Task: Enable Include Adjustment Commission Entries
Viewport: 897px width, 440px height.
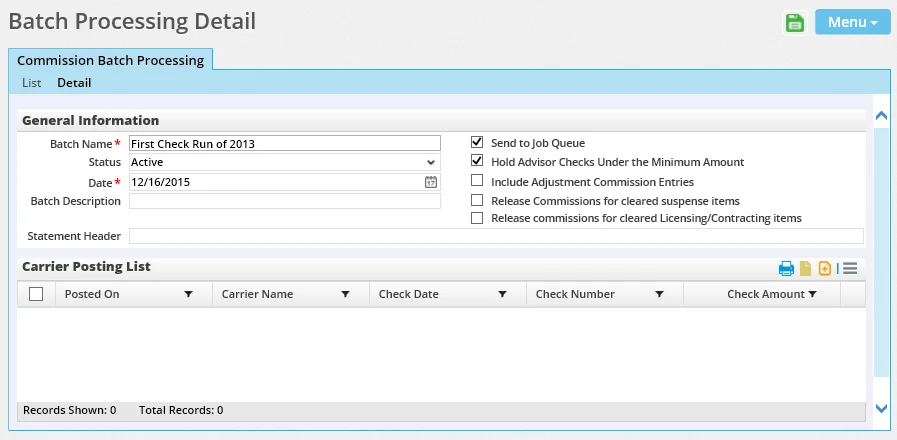Action: pyautogui.click(x=477, y=181)
